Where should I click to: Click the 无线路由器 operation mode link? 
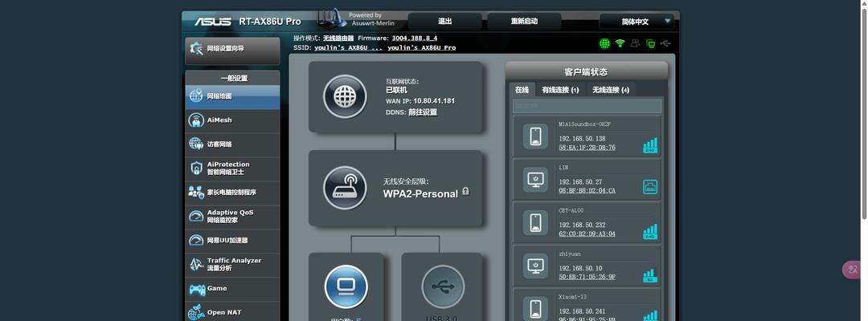coord(338,39)
